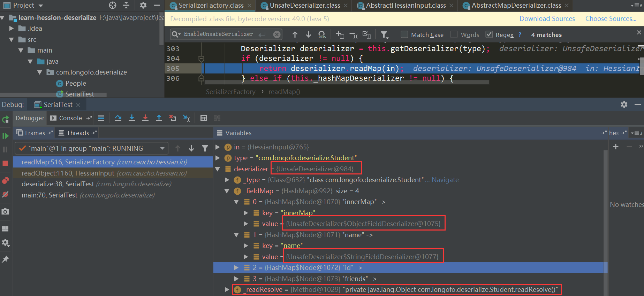Switch to the UnsafeDeserializer.class tab

tap(304, 5)
